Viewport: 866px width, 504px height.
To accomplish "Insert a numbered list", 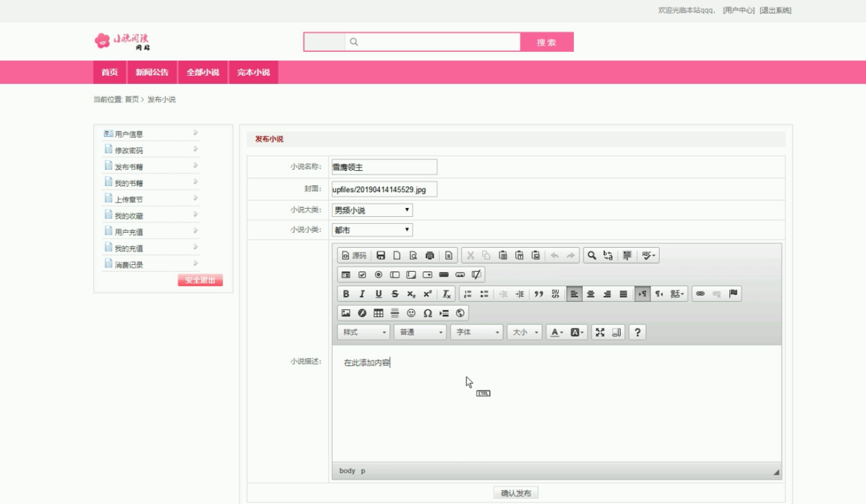I will click(x=467, y=294).
